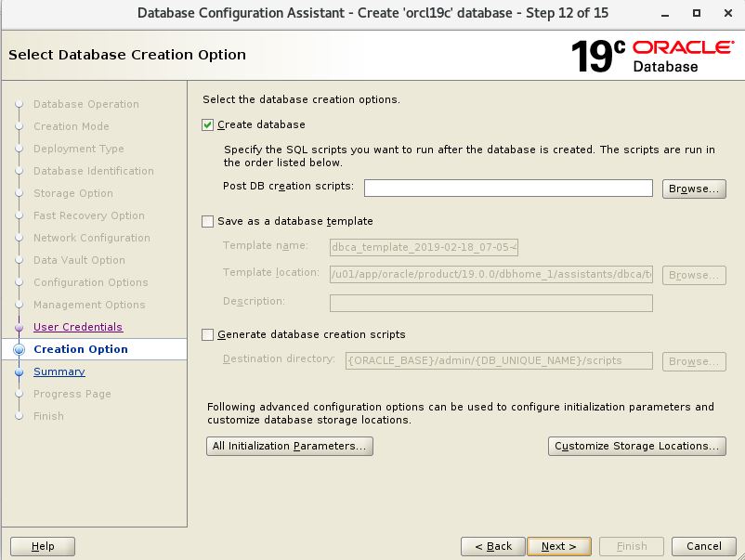Open Customize Storage Locations dialog
The height and width of the screenshot is (560, 745).
pyautogui.click(x=636, y=446)
